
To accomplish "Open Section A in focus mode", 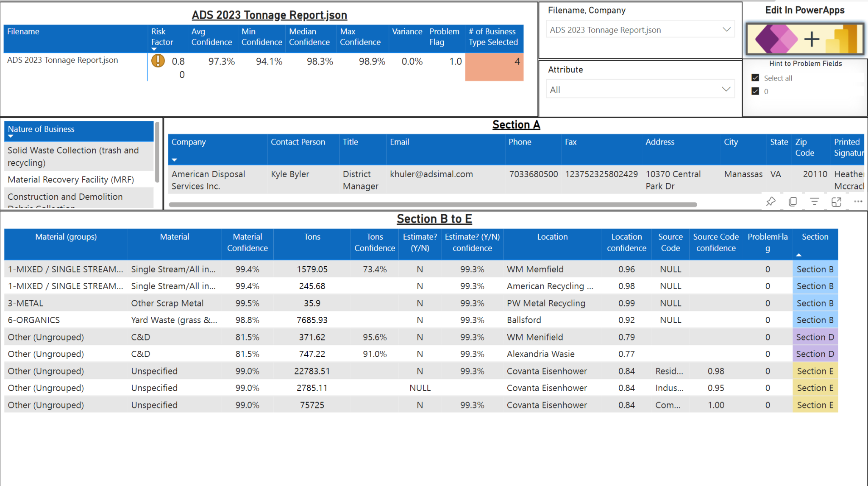I will point(836,202).
